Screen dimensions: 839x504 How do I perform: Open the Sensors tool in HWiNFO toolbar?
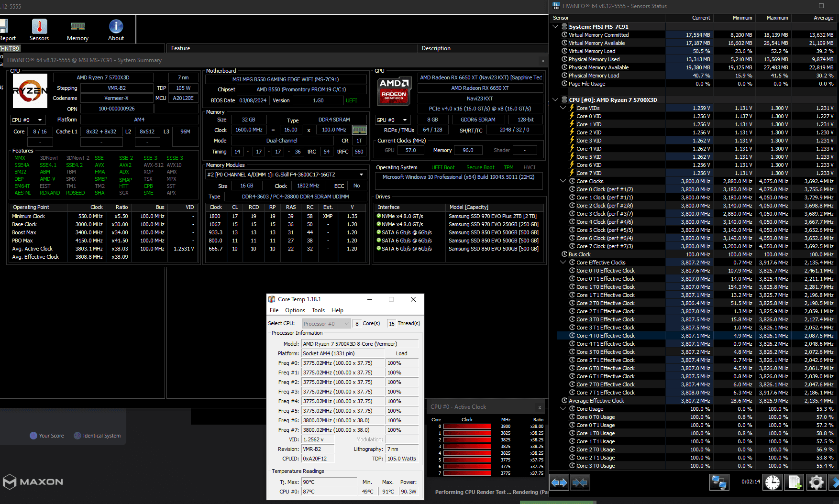pos(39,30)
